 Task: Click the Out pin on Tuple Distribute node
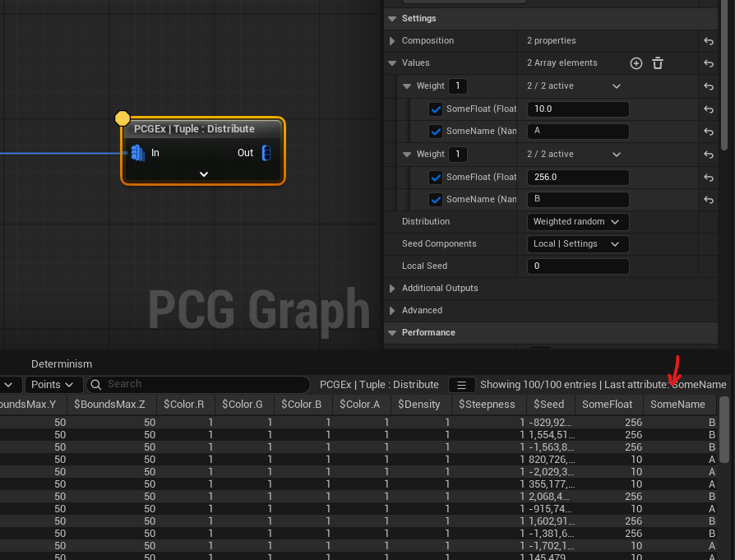click(x=266, y=153)
